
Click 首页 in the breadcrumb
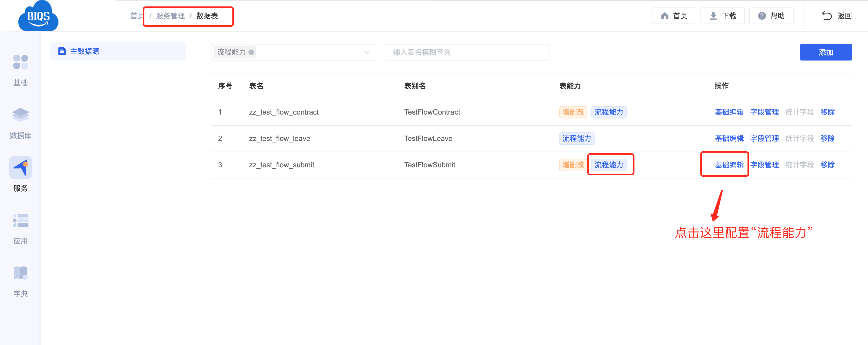click(137, 16)
